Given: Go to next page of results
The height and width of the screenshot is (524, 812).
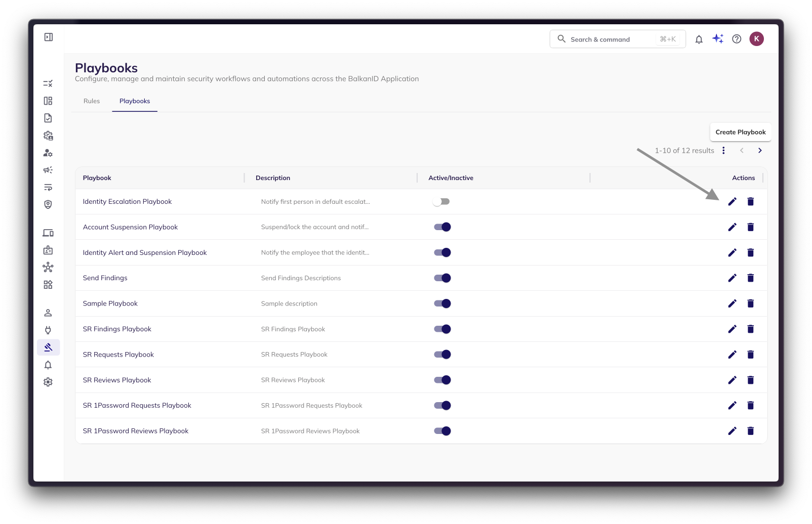Looking at the screenshot, I should 759,151.
